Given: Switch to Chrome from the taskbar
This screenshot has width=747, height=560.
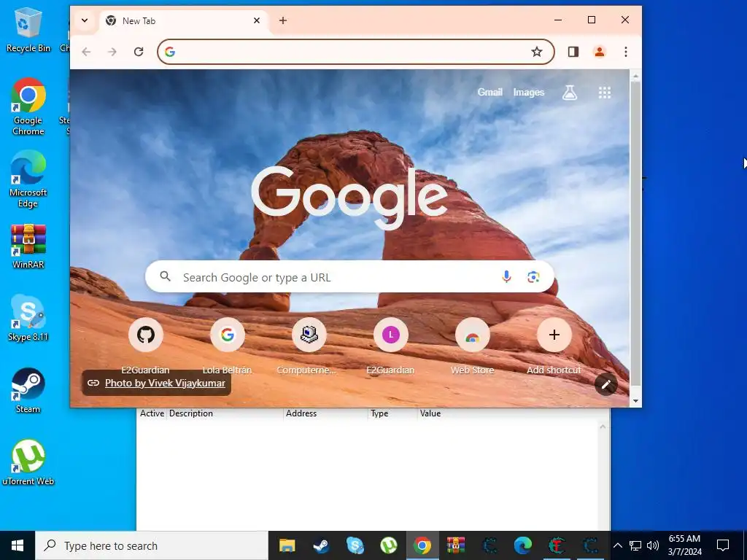Looking at the screenshot, I should 422,545.
